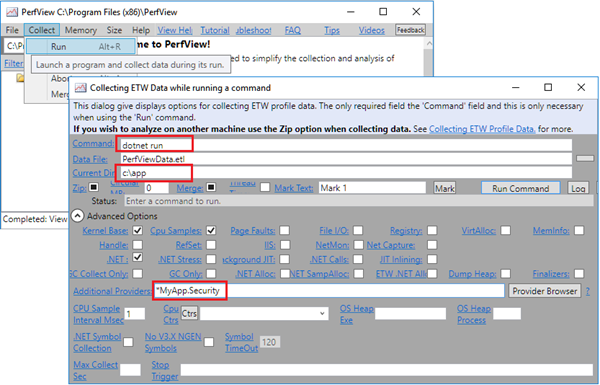The width and height of the screenshot is (600, 385).
Task: Enable the MemInfo checkbox
Action: [579, 230]
